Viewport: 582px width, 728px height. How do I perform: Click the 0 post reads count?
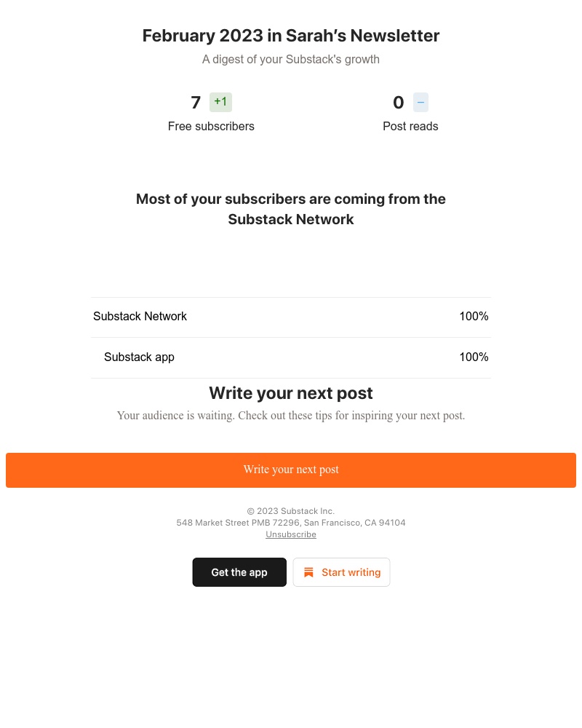point(399,102)
